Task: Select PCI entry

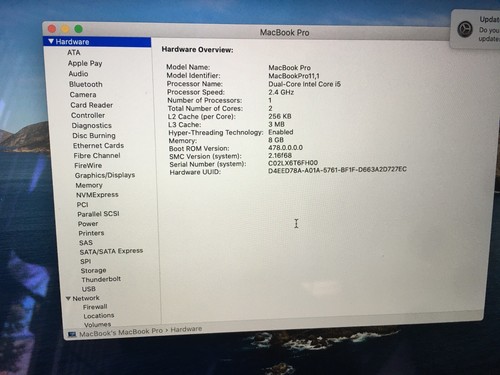Action: 83,205
